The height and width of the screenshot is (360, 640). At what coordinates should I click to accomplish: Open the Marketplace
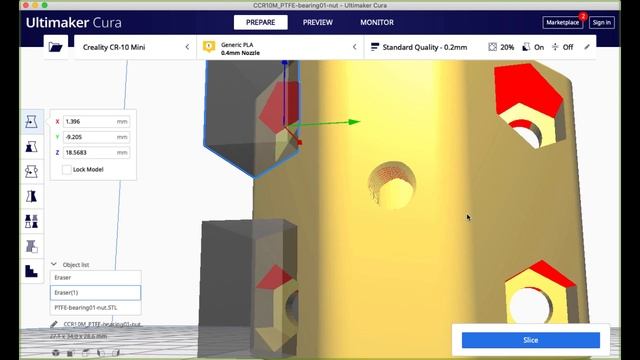pos(562,22)
